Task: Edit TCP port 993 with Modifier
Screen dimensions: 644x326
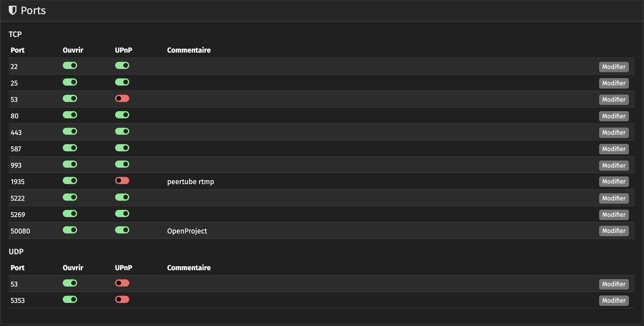Action: (613, 165)
